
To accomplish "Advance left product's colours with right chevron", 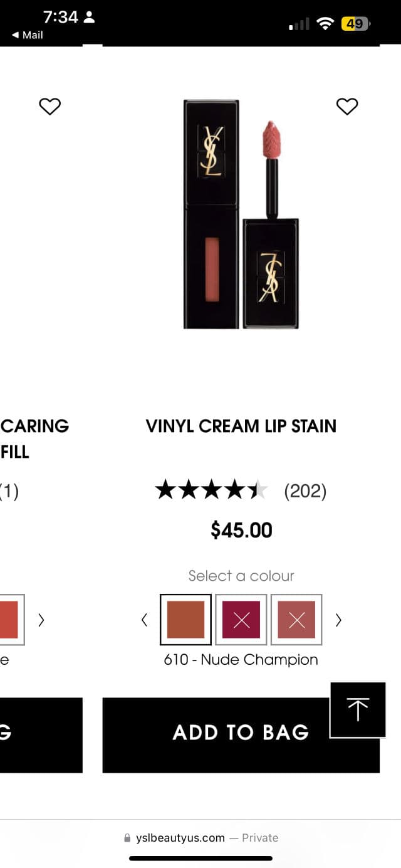I will [x=41, y=620].
